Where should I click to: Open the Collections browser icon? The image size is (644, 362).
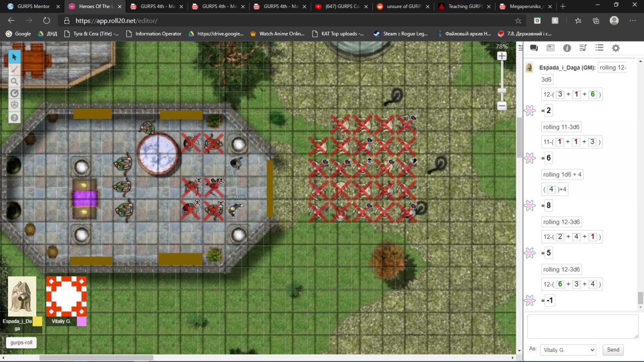596,21
